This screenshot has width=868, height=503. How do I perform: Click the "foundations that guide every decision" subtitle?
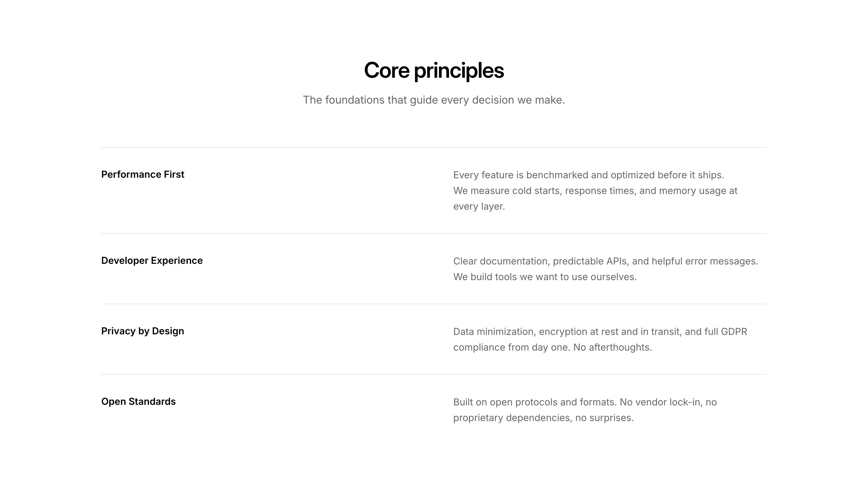click(x=434, y=100)
